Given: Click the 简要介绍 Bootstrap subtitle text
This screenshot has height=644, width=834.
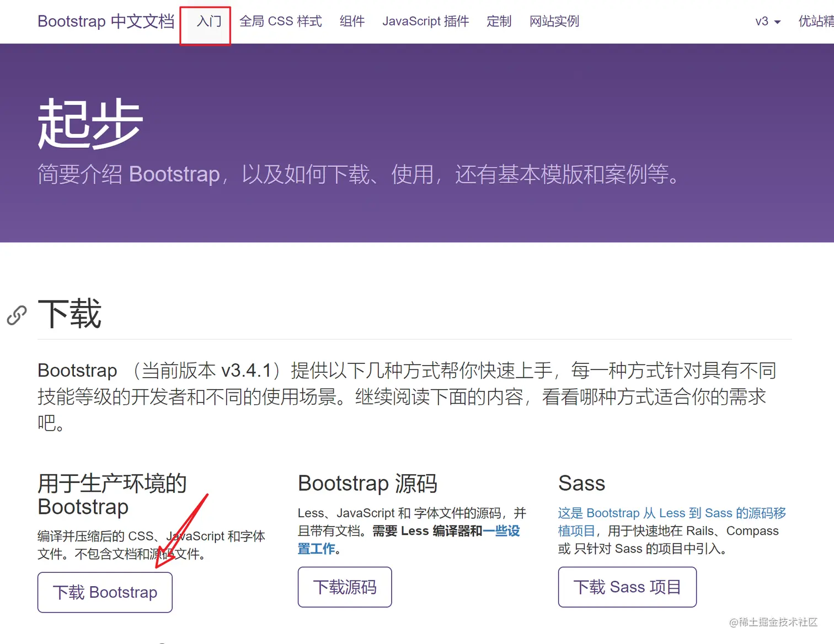Looking at the screenshot, I should click(x=359, y=174).
